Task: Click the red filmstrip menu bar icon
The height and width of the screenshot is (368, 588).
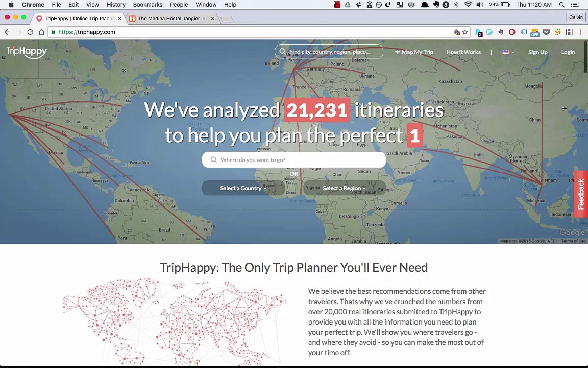Action: coord(337,5)
